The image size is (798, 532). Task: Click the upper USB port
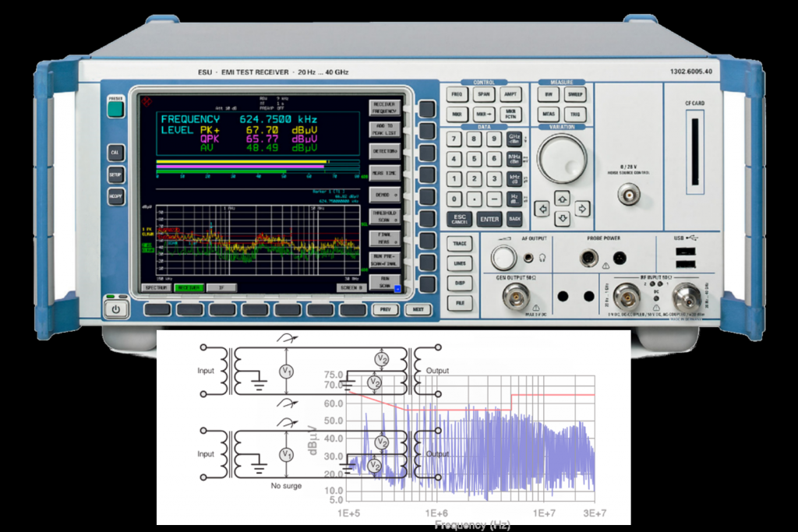[686, 252]
